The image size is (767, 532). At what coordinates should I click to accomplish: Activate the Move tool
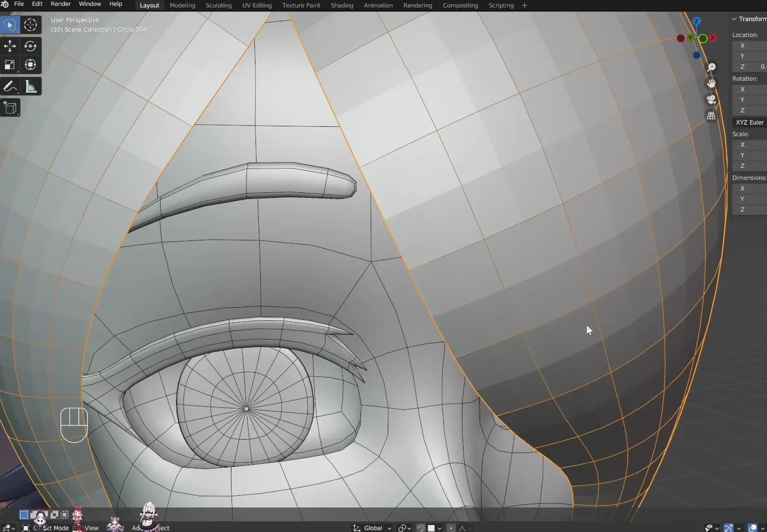pos(10,46)
